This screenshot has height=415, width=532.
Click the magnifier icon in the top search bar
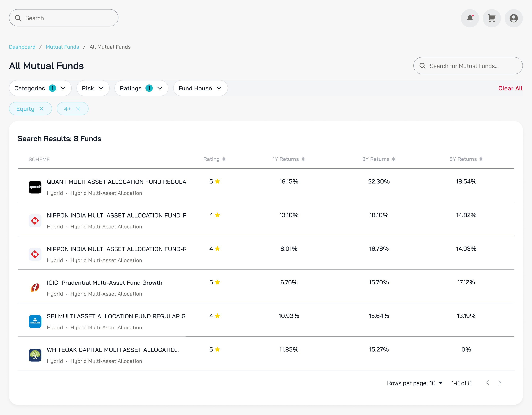pyautogui.click(x=18, y=18)
